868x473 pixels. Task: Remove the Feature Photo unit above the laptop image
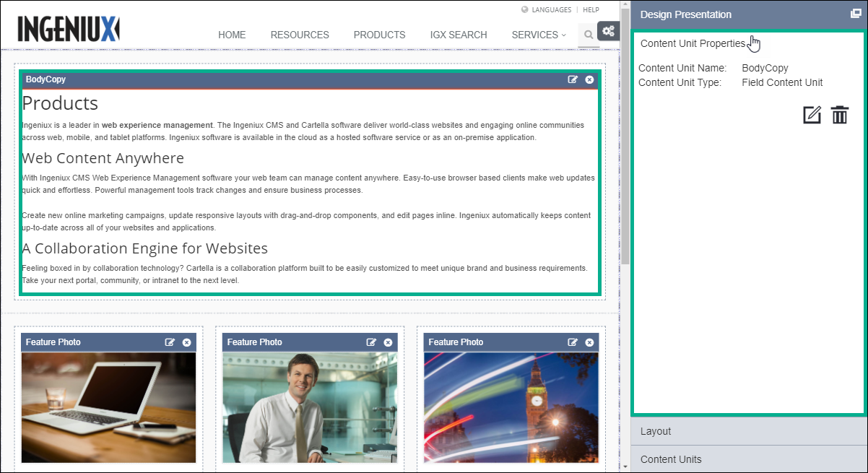186,342
